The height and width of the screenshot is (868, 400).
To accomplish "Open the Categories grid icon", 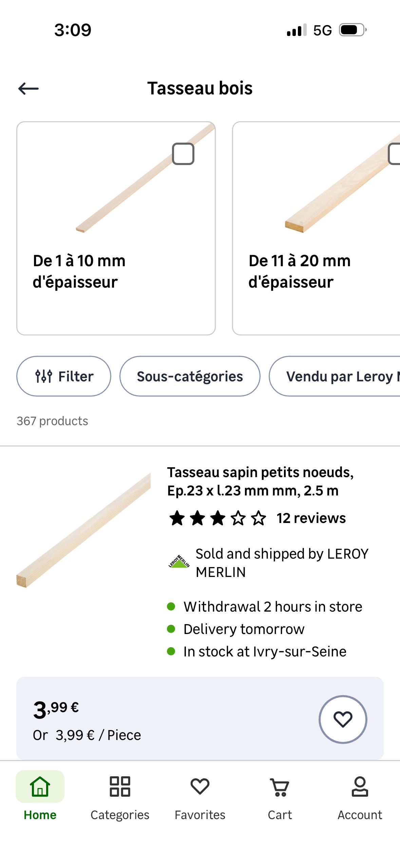I will [120, 786].
